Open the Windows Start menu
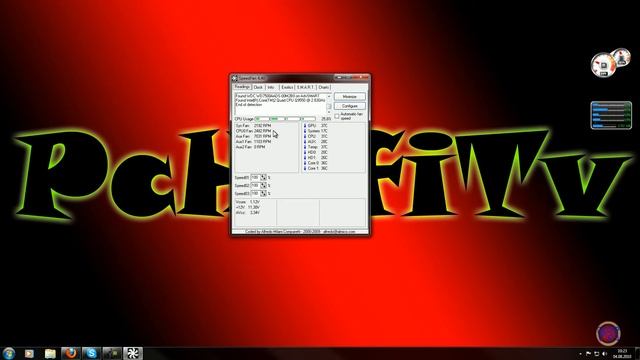 tap(9, 353)
